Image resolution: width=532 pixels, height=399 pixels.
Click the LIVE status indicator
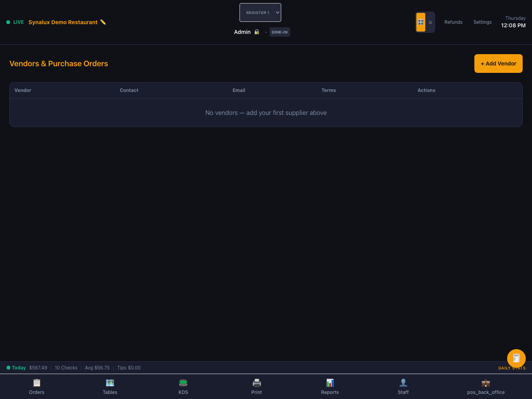[x=15, y=22]
